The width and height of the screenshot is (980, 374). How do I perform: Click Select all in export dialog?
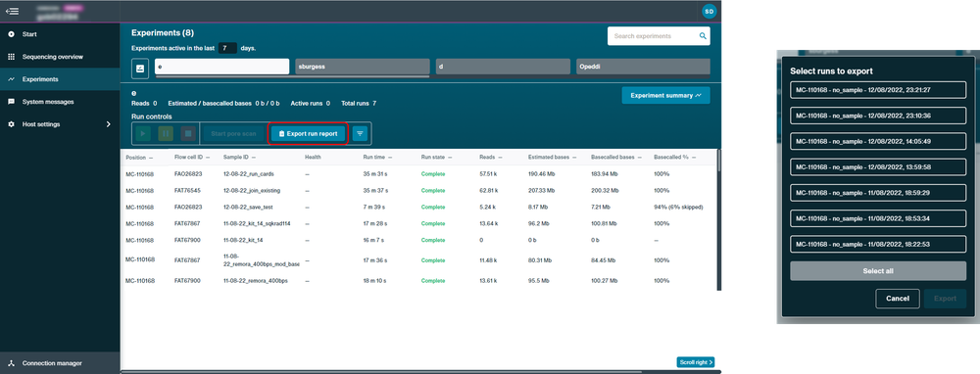point(878,271)
